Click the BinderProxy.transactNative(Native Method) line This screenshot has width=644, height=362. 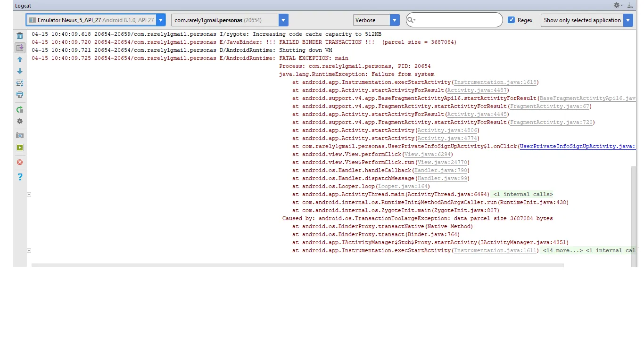click(382, 226)
